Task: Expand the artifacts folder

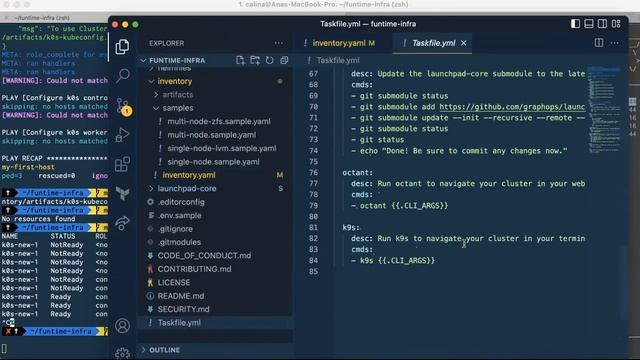Action: 156,95
